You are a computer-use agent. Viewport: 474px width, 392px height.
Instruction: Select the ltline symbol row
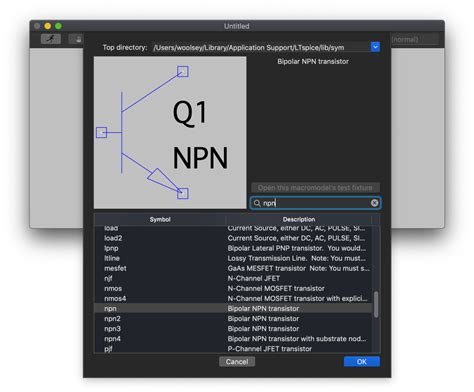[233, 258]
